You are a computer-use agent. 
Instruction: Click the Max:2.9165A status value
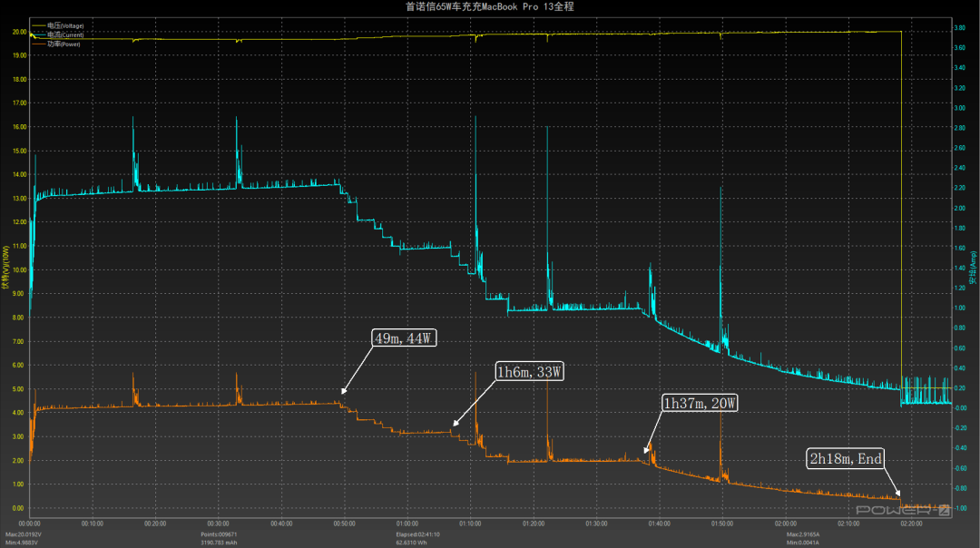(803, 534)
